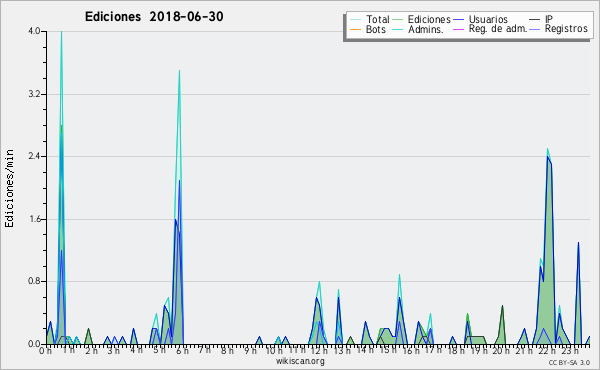Viewport: 600px width, 370px height.
Task: Click the 4.0 value on vertical axis
Action: coord(34,31)
